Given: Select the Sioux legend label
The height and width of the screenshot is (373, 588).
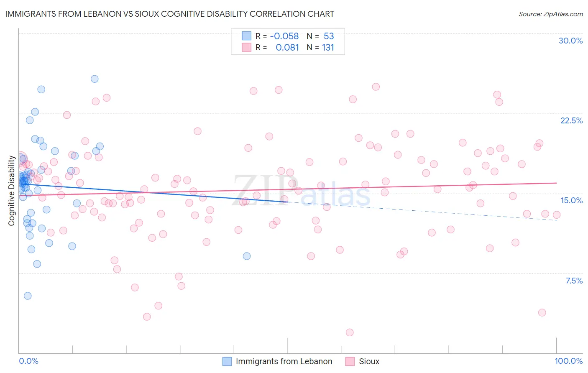Looking at the screenshot, I should 369,361.
